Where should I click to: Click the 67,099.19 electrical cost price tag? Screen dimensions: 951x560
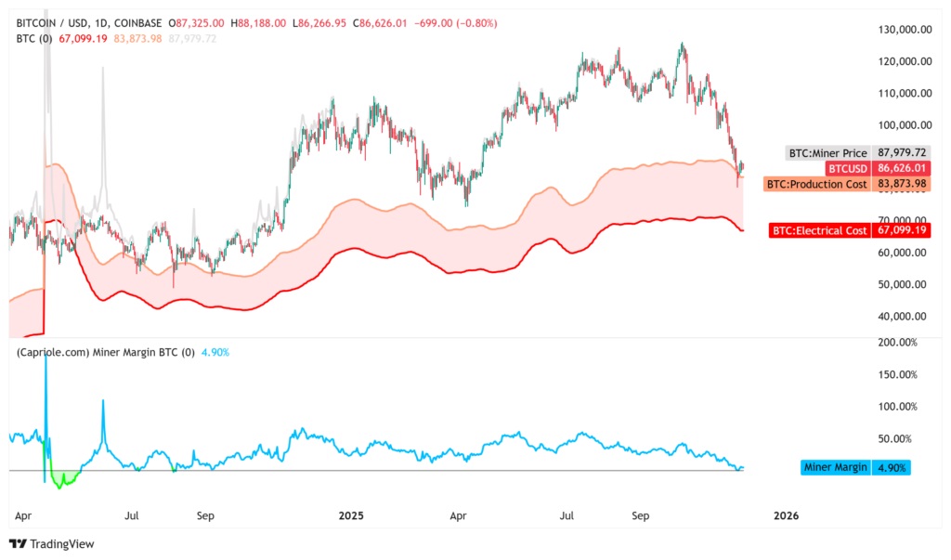click(x=902, y=230)
